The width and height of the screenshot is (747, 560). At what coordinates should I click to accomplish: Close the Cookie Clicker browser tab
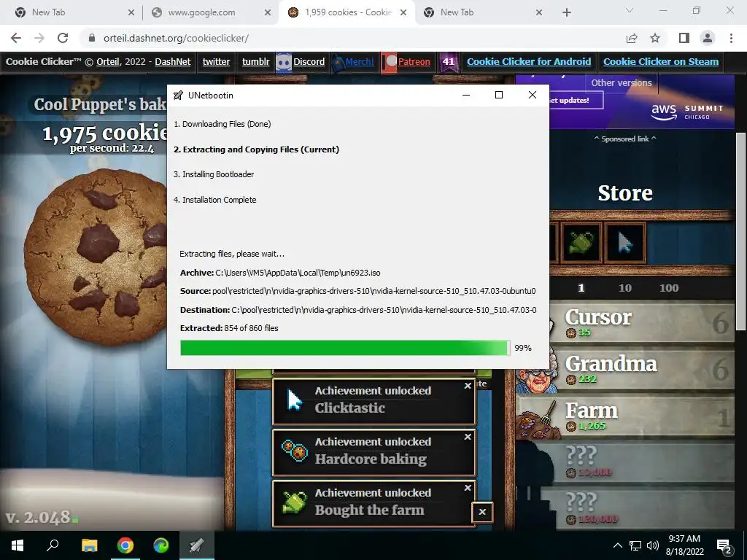point(403,12)
